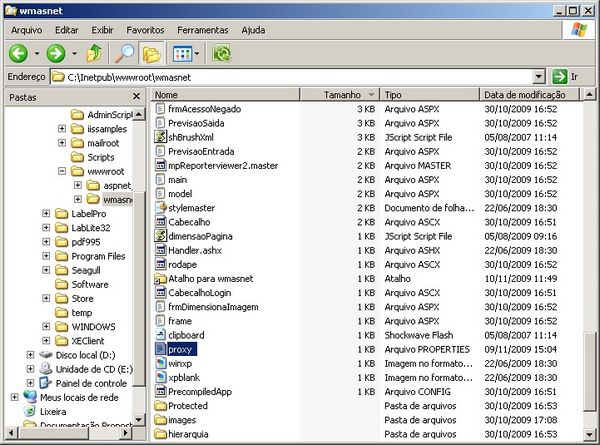This screenshot has height=445, width=600.
Task: Click the dimensaoPagina script file icon
Action: [160, 236]
